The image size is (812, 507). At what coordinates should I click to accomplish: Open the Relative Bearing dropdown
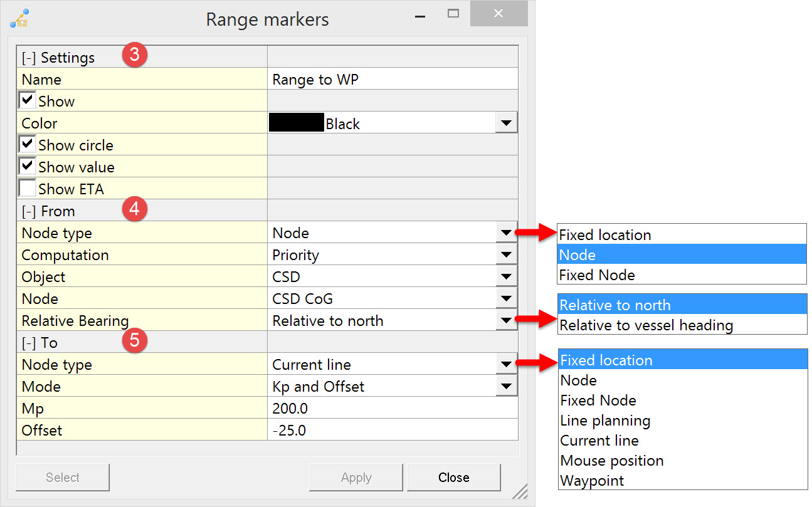point(506,321)
